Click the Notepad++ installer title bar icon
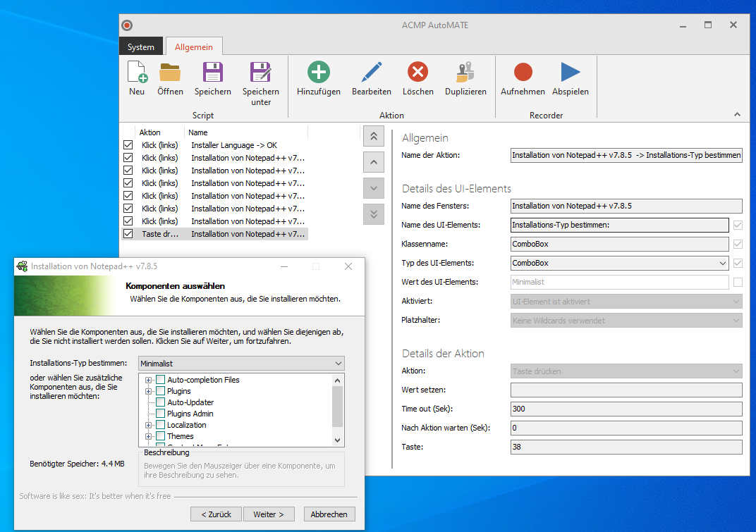Screen dimensions: 756x532 (22, 266)
